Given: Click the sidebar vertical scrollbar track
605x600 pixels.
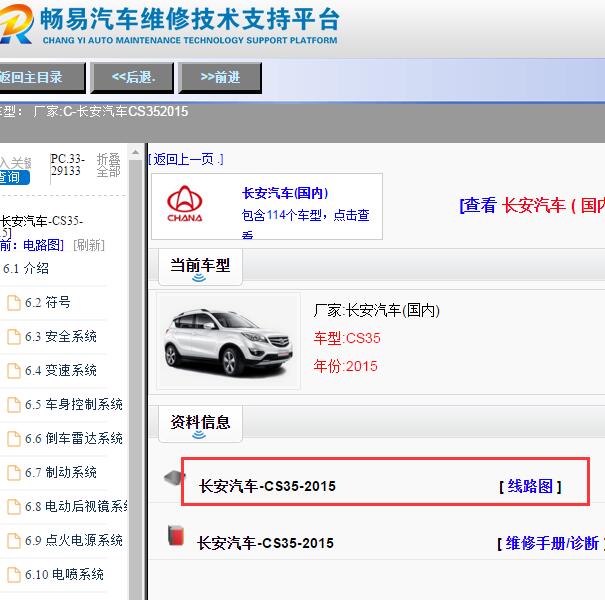Looking at the screenshot, I should (135, 380).
